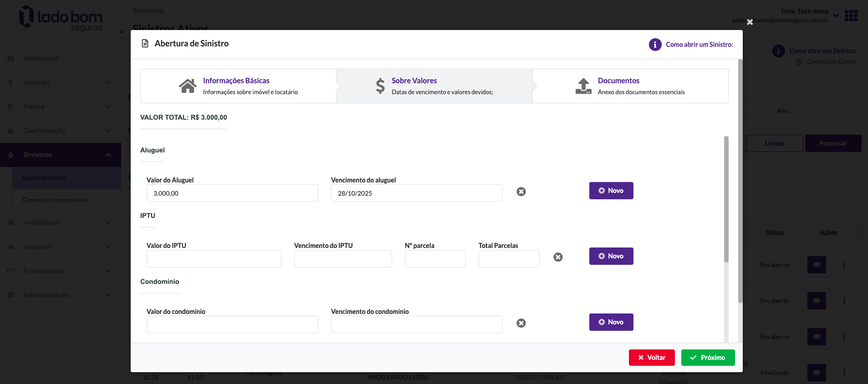Open more actions in second Em aberto row
This screenshot has height=384, width=868.
[844, 301]
